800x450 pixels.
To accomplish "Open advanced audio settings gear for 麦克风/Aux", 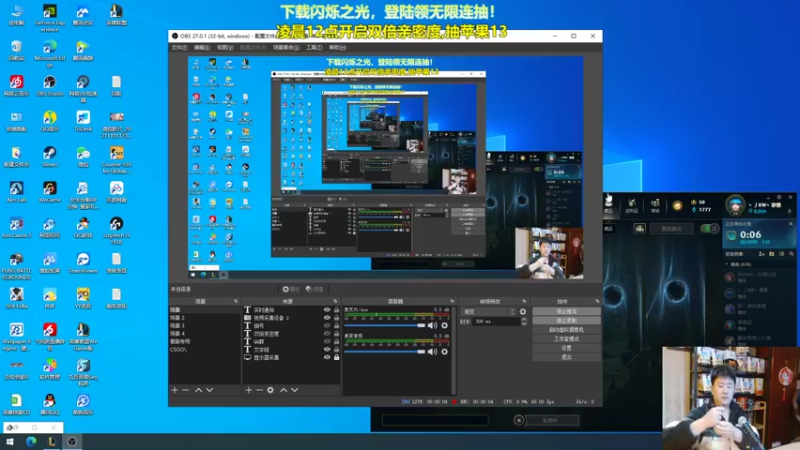I will tap(444, 325).
